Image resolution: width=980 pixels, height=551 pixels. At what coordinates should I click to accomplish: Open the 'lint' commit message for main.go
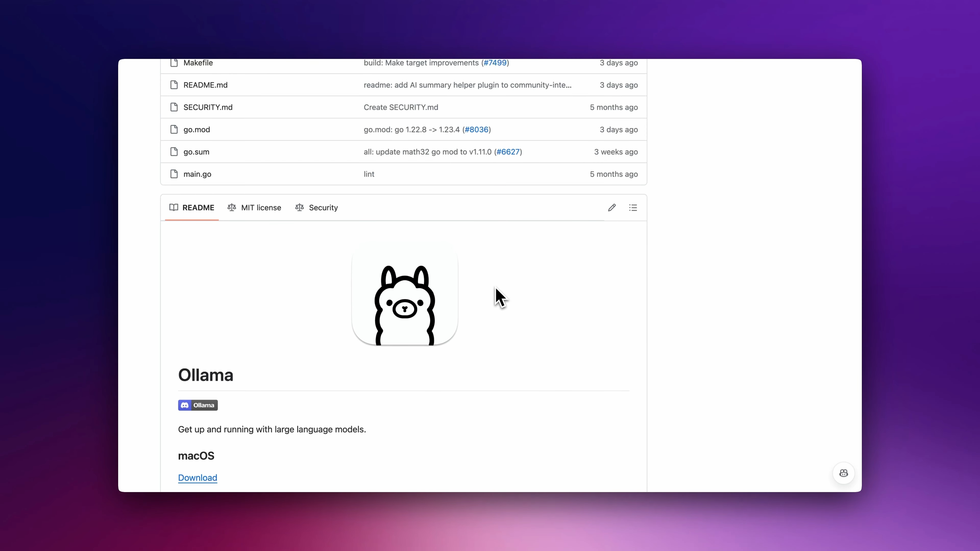coord(369,174)
